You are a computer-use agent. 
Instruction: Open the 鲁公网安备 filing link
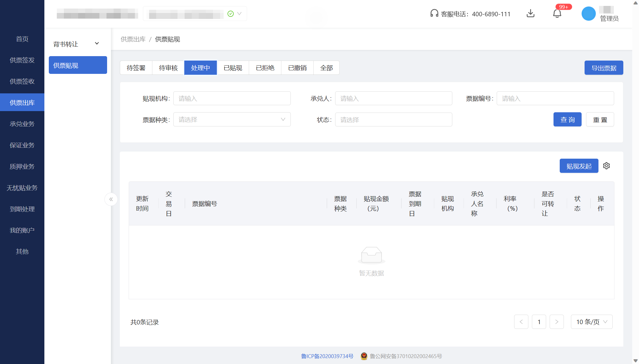[x=406, y=356]
